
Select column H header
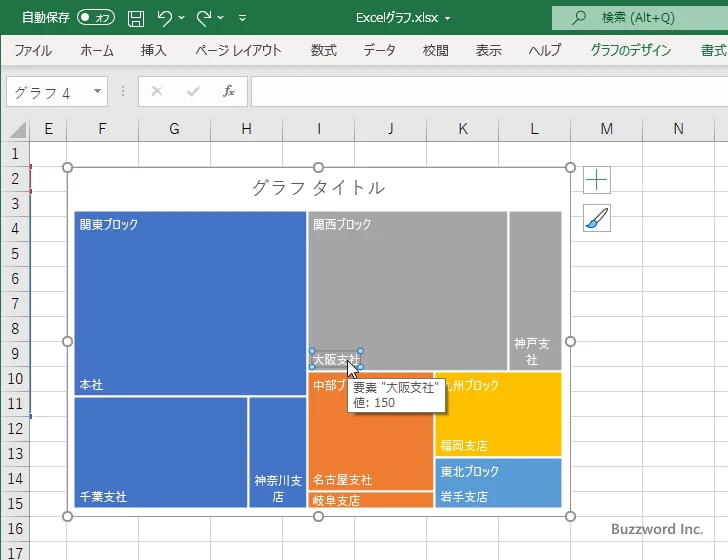pyautogui.click(x=246, y=129)
